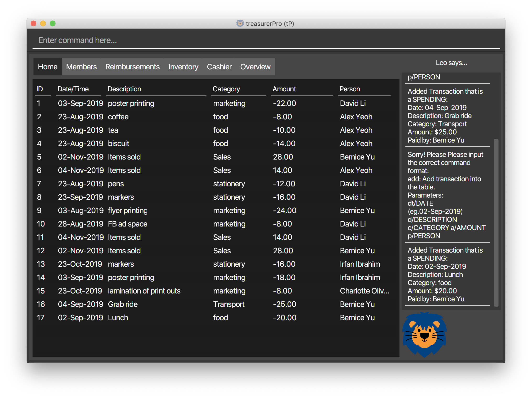Screen dimensions: 532x398
Task: Click 'David Li' in row 11
Action: [x=353, y=237]
